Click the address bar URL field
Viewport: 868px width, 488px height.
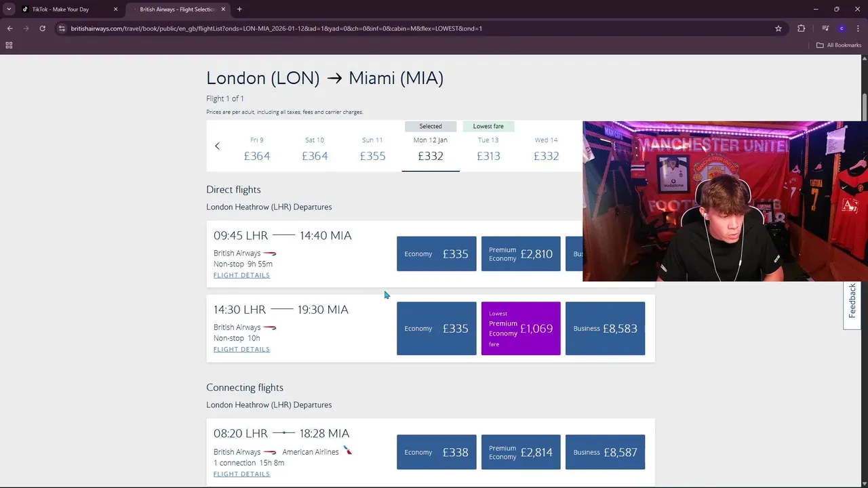pos(407,28)
